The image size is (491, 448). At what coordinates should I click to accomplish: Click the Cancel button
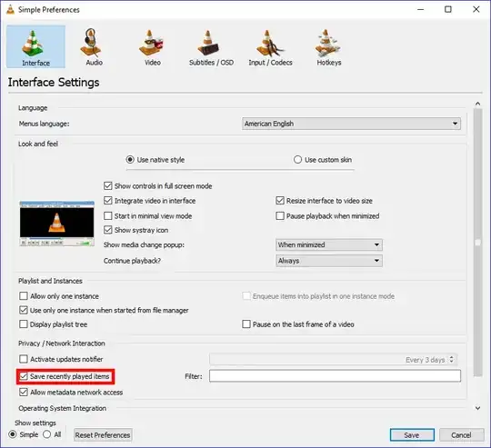click(x=461, y=435)
